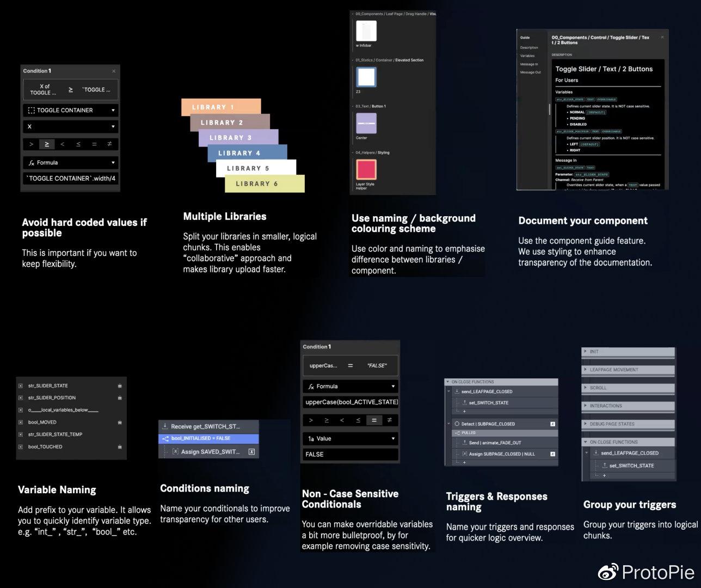
Task: Select the < operator in the TOGGLE CONTAINER condition panel
Action: tap(62, 144)
